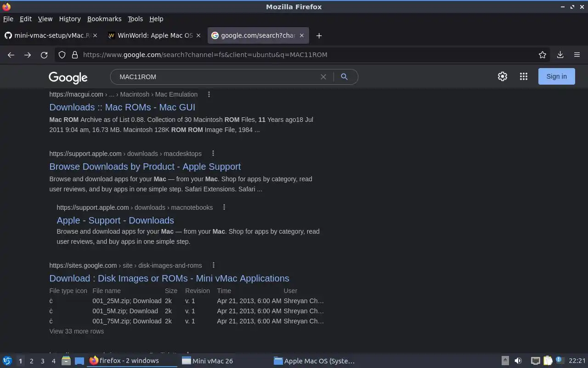This screenshot has width=588, height=368.
Task: Open the removable media tray icon
Action: pos(505,361)
